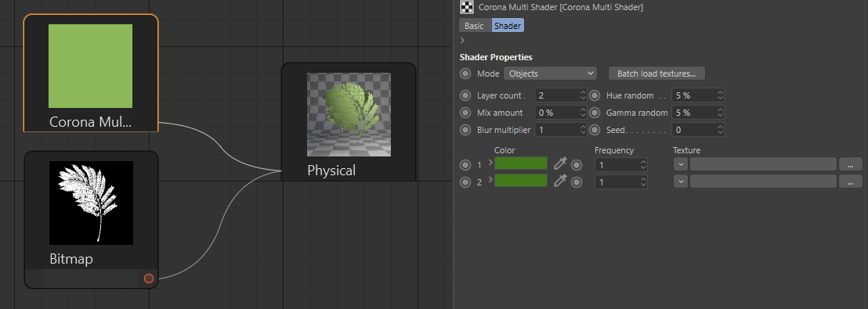868x309 pixels.
Task: Toggle animation dot next to Layer count
Action: click(x=465, y=95)
